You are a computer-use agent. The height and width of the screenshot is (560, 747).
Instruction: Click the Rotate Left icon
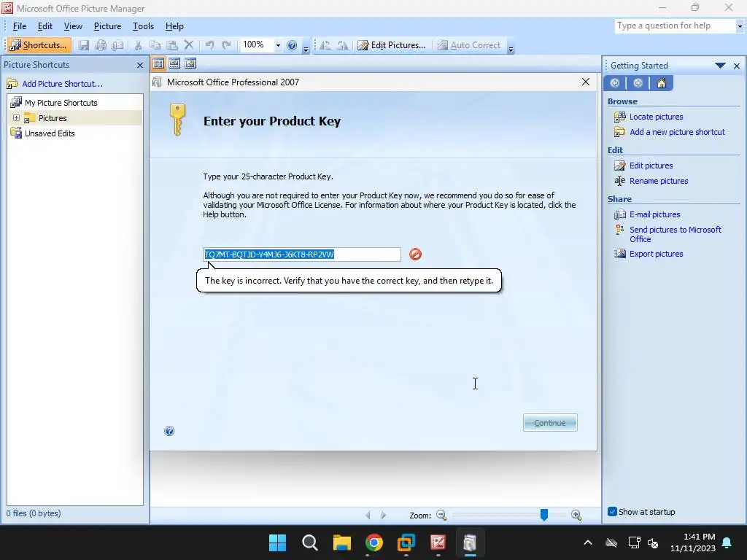(325, 45)
